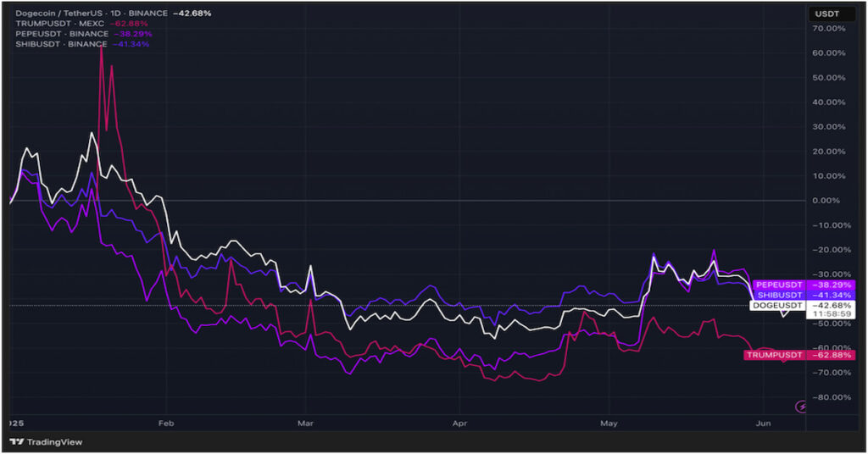Viewport: 868px width, 454px height.
Task: Click the Feb label on time axis
Action: tap(166, 424)
